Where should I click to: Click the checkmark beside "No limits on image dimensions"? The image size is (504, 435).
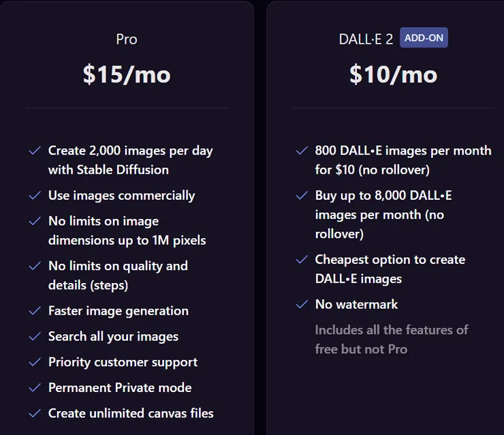tap(35, 222)
